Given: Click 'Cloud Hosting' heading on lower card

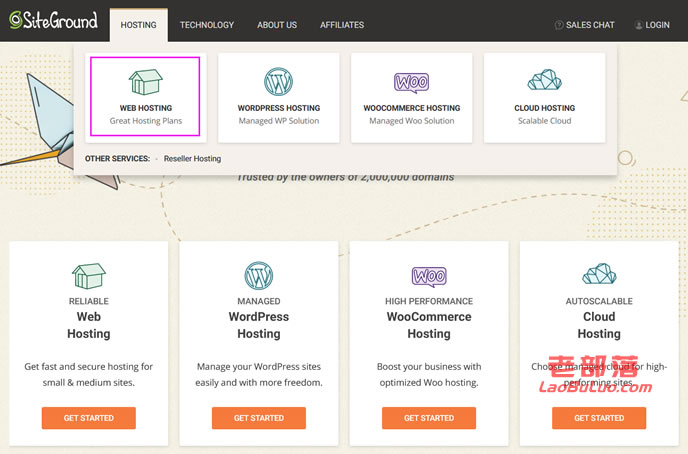Looking at the screenshot, I should click(x=599, y=325).
